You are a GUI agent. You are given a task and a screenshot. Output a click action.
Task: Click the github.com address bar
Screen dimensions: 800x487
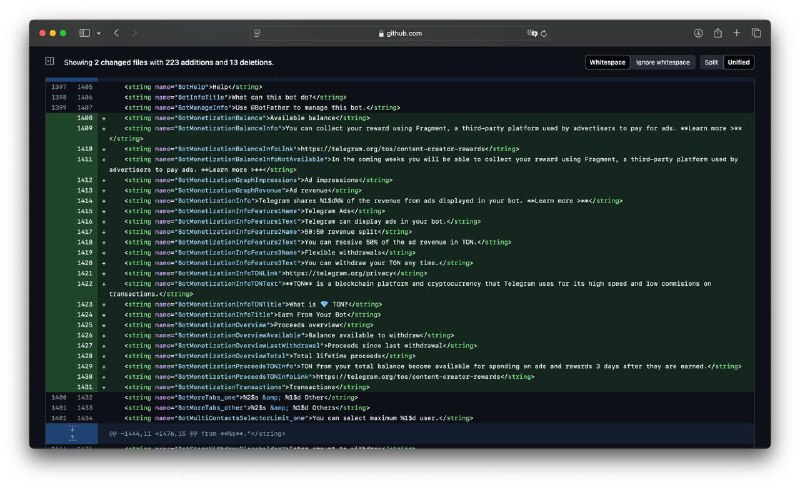pos(401,33)
